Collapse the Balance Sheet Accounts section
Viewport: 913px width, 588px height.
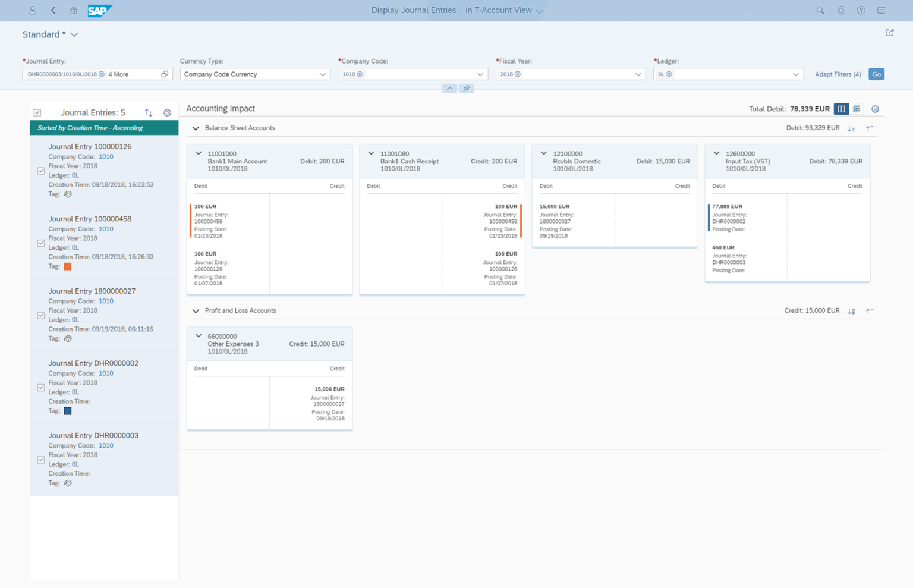coord(196,128)
